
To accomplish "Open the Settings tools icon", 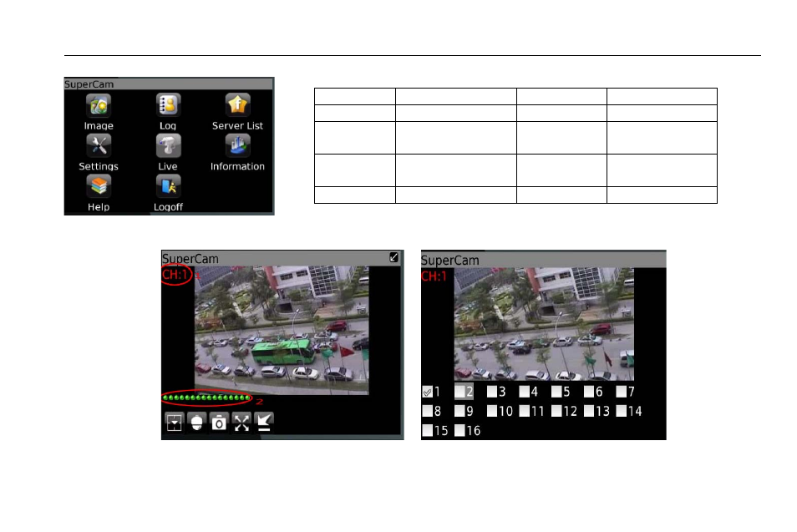I will 99,146.
